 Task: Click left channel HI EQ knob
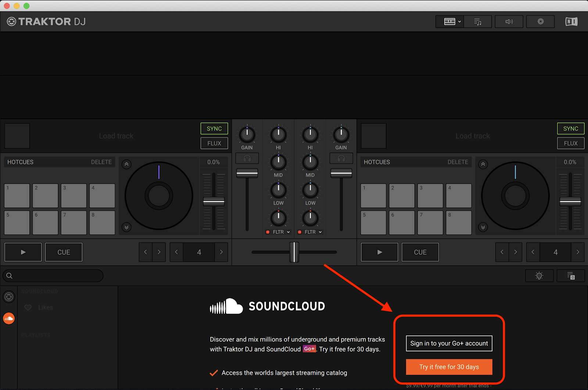[279, 135]
